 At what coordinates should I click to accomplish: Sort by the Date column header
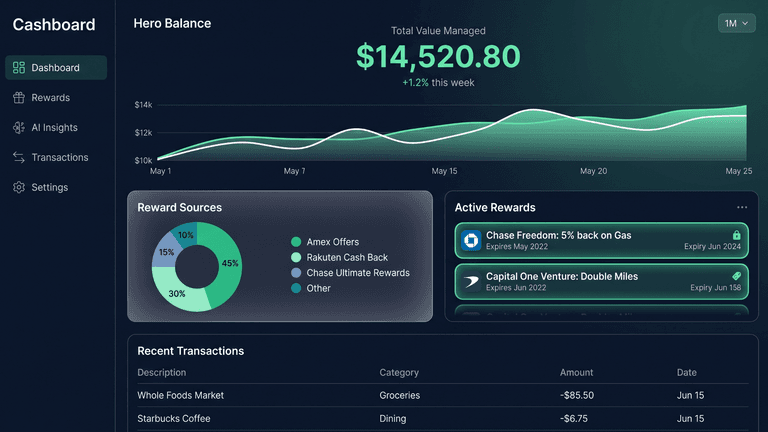pyautogui.click(x=687, y=372)
